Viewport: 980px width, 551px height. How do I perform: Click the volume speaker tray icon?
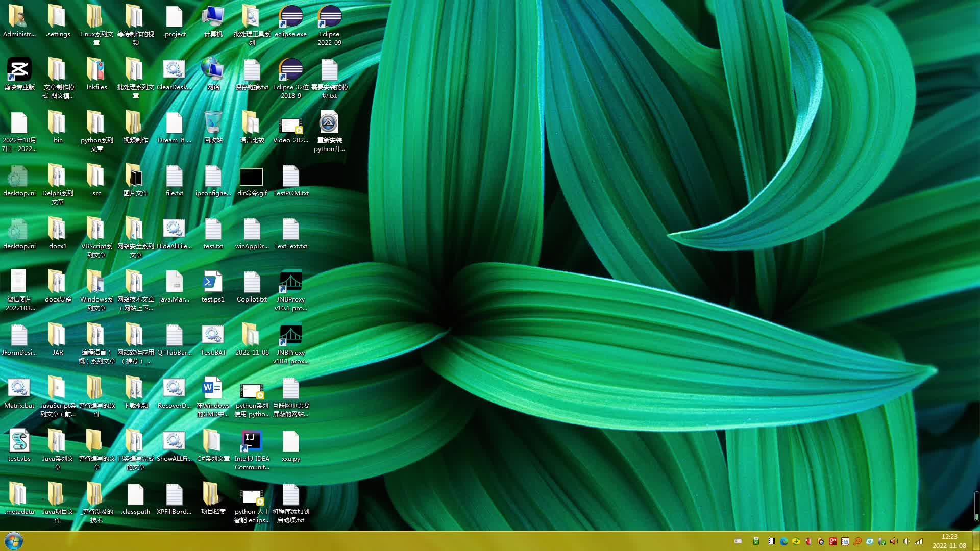pyautogui.click(x=906, y=541)
